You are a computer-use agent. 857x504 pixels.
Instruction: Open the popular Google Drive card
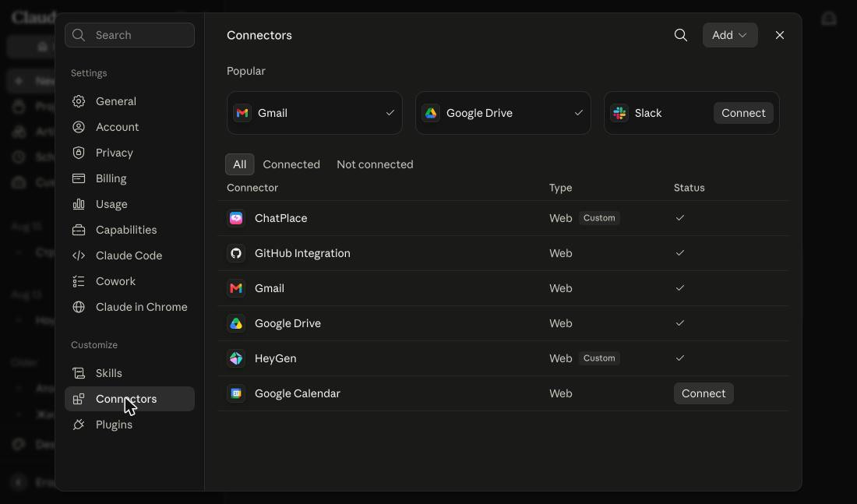coord(503,113)
